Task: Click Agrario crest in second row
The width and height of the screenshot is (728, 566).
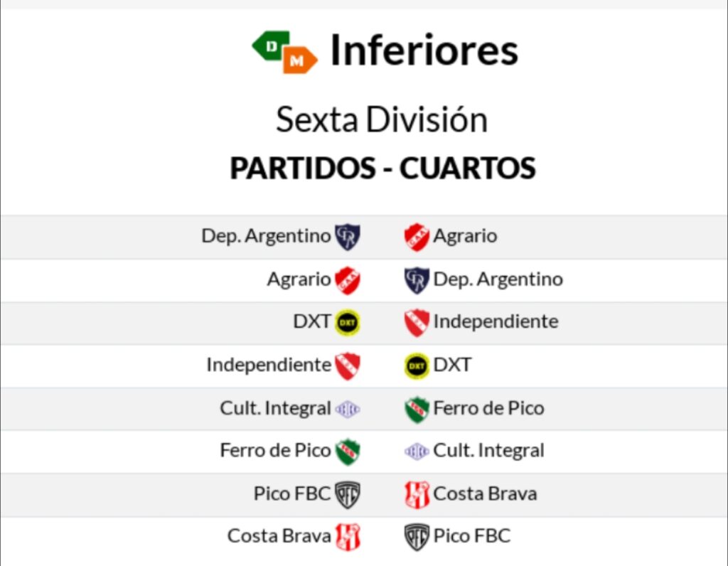Action: pyautogui.click(x=347, y=280)
